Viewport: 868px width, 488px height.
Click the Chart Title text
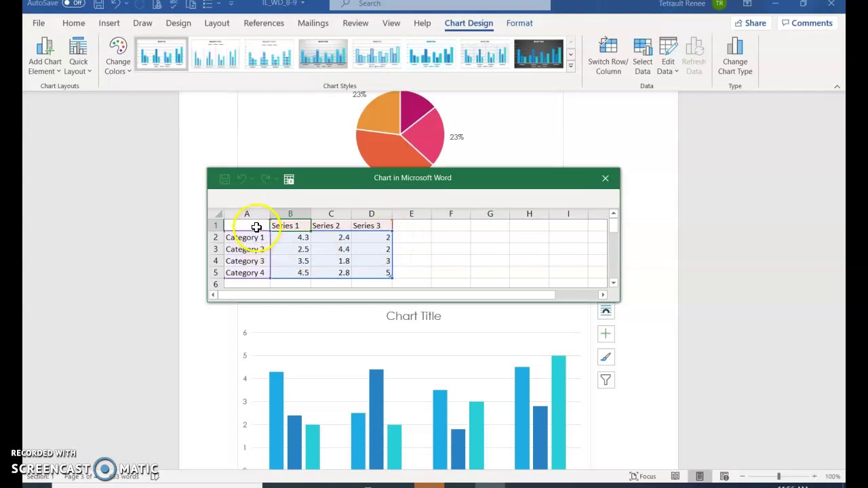click(414, 316)
